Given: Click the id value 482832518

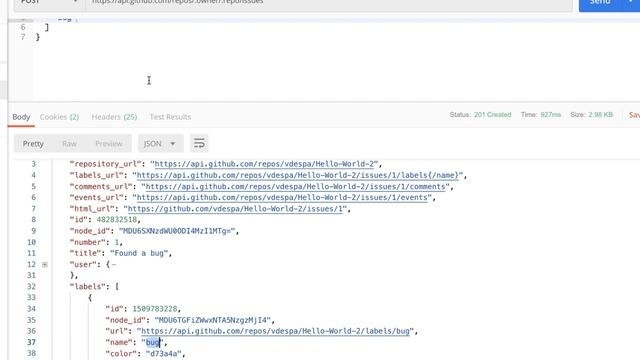Looking at the screenshot, I should 117,220.
